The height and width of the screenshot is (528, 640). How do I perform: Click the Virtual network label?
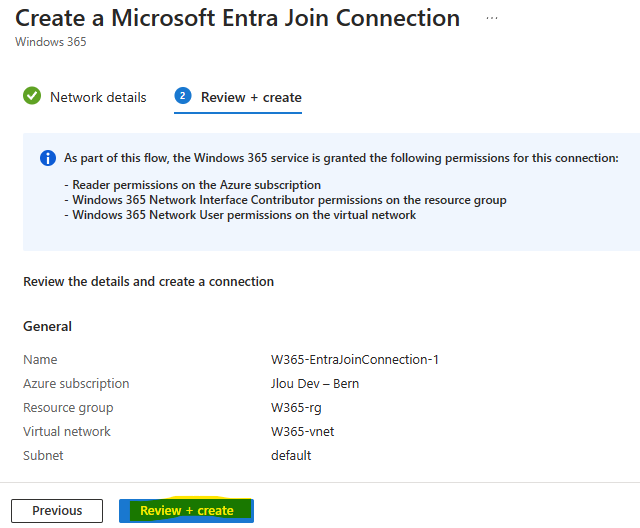pyautogui.click(x=67, y=431)
